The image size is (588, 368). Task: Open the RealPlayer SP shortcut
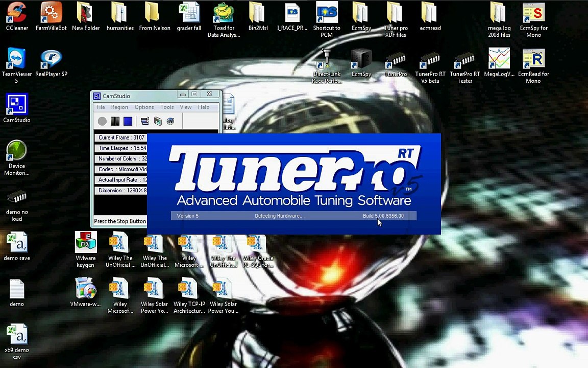tap(51, 62)
